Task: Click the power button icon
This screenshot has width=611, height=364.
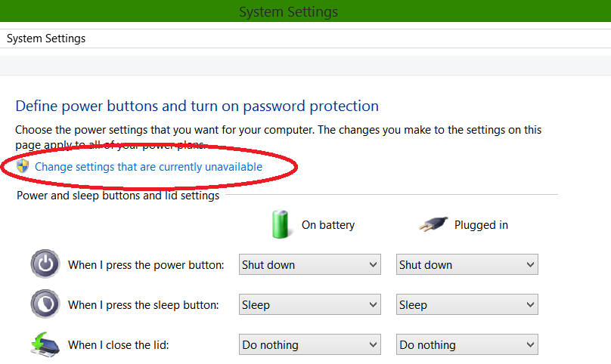Action: point(45,264)
